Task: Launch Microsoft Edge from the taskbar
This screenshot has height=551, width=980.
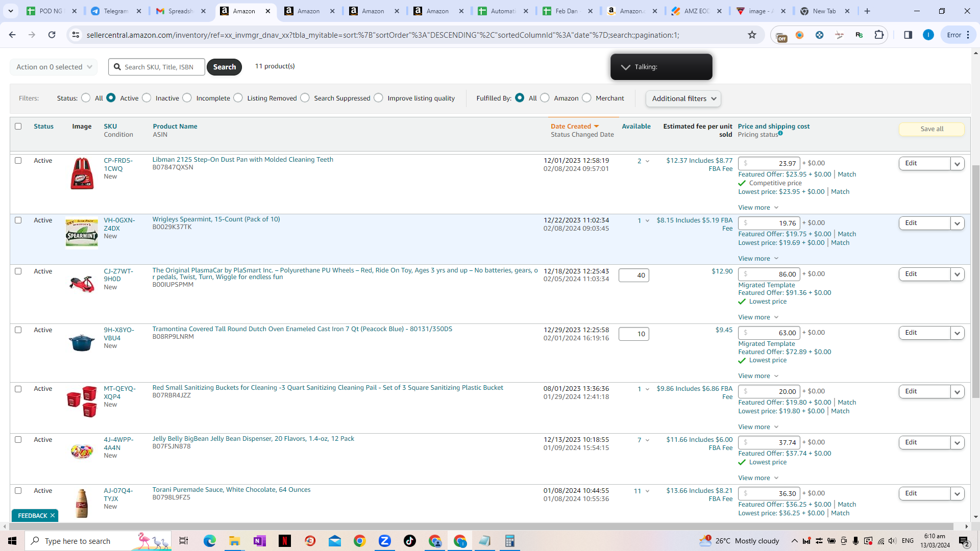Action: pyautogui.click(x=209, y=541)
